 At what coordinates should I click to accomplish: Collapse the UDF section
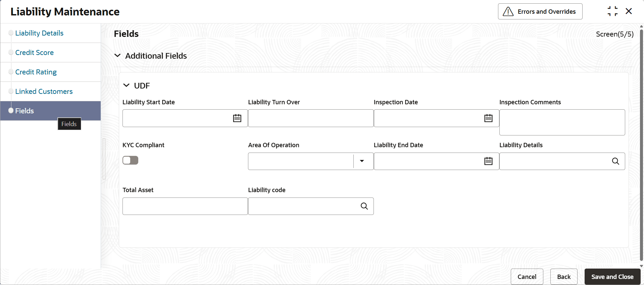127,85
